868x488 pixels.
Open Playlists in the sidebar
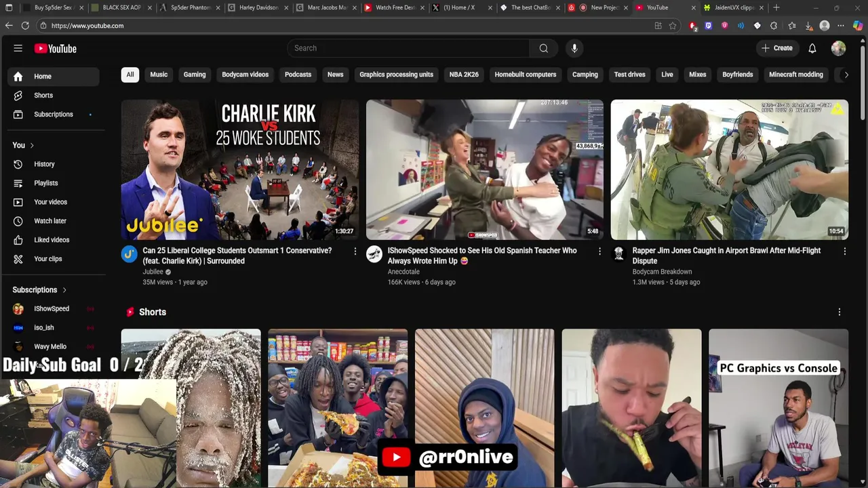coord(54,183)
